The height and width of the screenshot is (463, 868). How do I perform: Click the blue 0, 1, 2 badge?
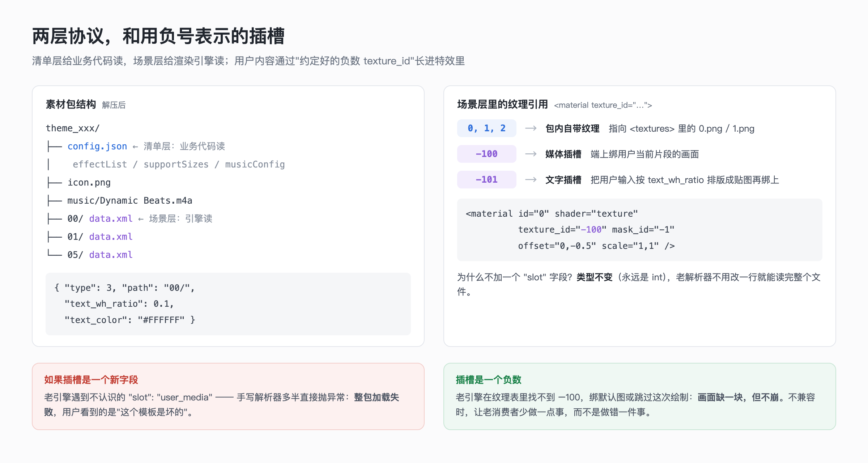click(487, 128)
